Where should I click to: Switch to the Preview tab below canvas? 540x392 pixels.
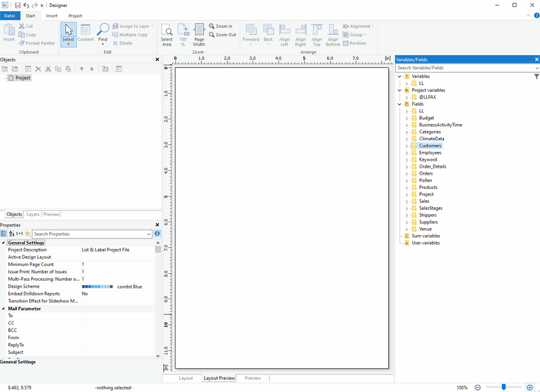[252, 378]
